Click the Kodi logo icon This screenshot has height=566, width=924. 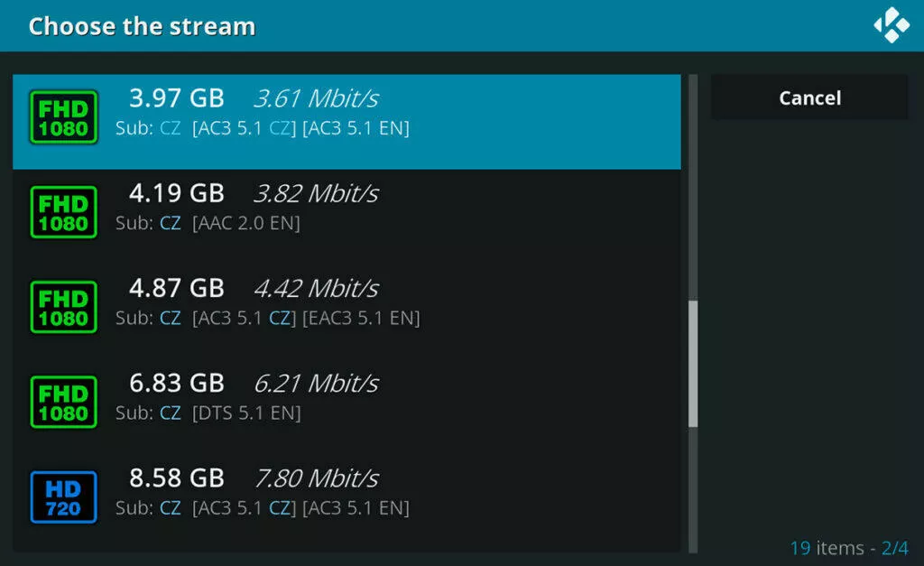pos(891,25)
